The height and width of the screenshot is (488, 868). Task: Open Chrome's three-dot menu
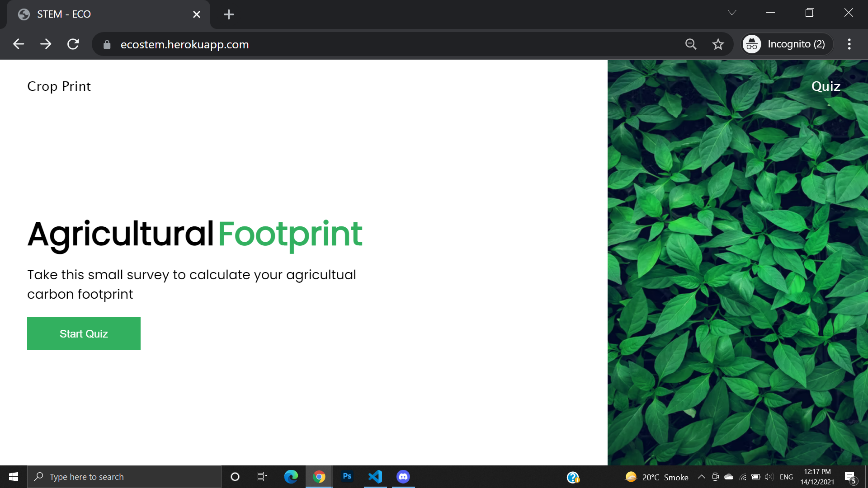point(849,44)
